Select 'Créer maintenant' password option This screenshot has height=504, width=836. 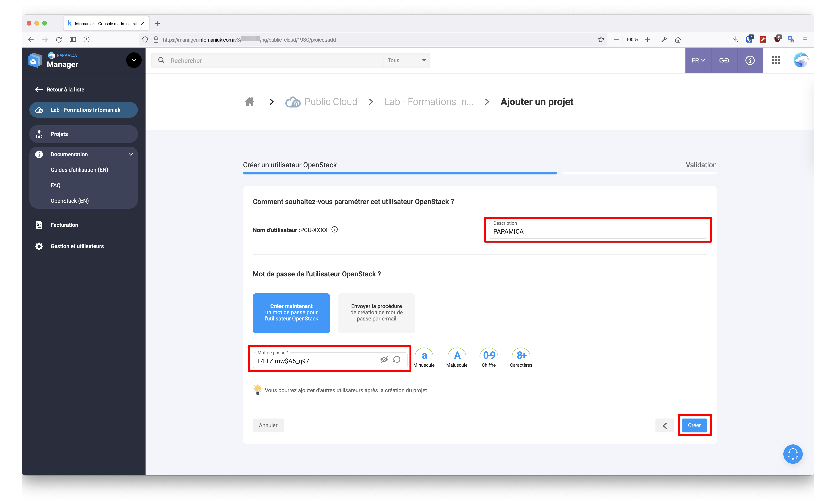tap(291, 313)
